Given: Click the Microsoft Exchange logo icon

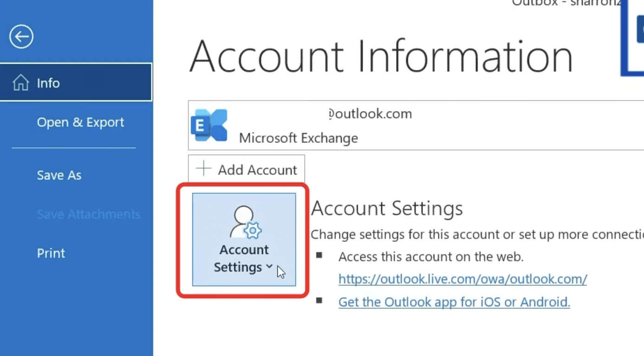Looking at the screenshot, I should pyautogui.click(x=209, y=125).
